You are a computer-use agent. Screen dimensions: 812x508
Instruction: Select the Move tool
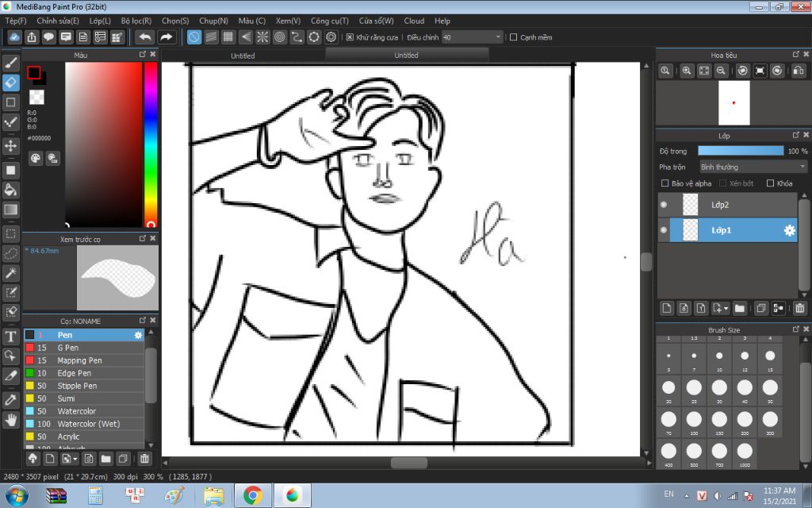[x=11, y=146]
